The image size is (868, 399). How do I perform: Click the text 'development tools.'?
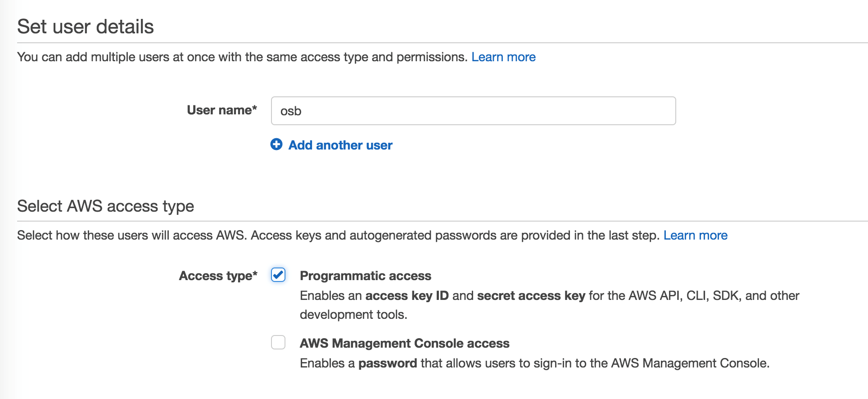click(353, 315)
